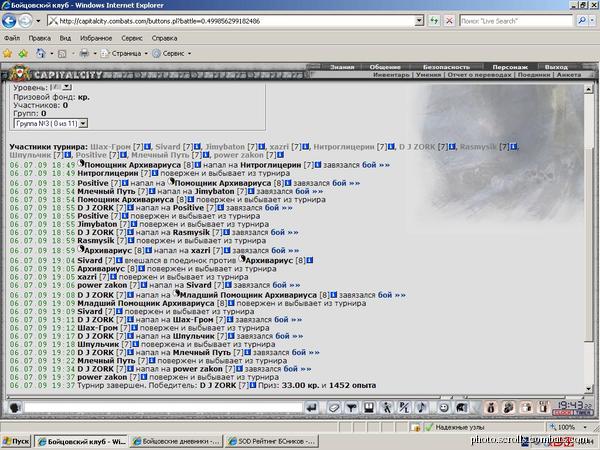Click the Пуск Start button
Screen dimensions: 600x450
tap(16, 441)
